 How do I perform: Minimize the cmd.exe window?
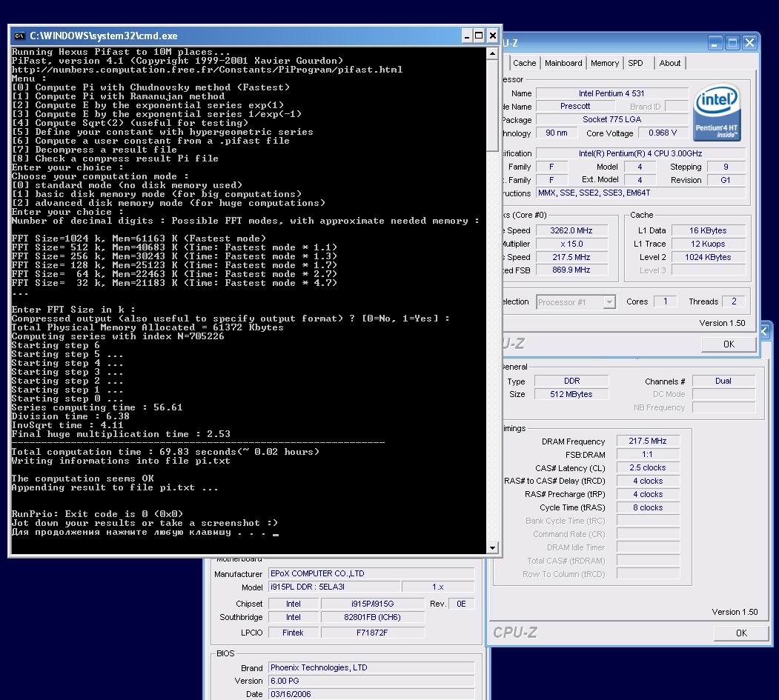pyautogui.click(x=466, y=36)
